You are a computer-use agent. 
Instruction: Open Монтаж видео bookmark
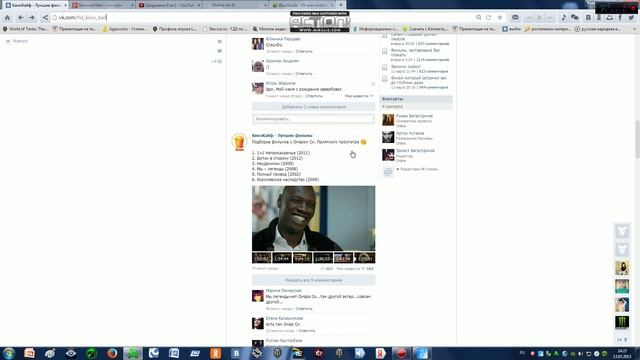[269, 29]
